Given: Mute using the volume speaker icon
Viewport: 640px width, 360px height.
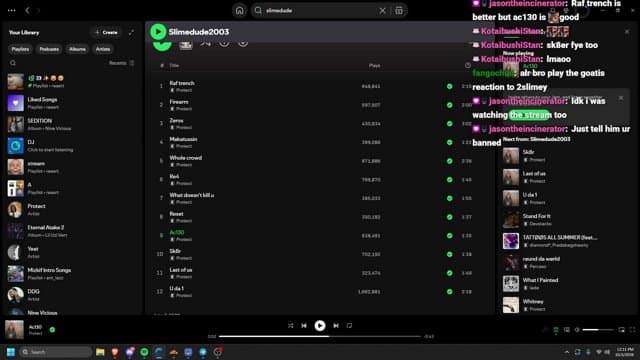Looking at the screenshot, I should (x=577, y=330).
